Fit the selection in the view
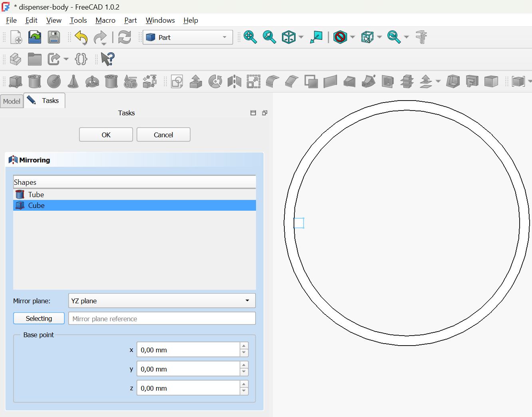The height and width of the screenshot is (417, 532). pyautogui.click(x=270, y=38)
